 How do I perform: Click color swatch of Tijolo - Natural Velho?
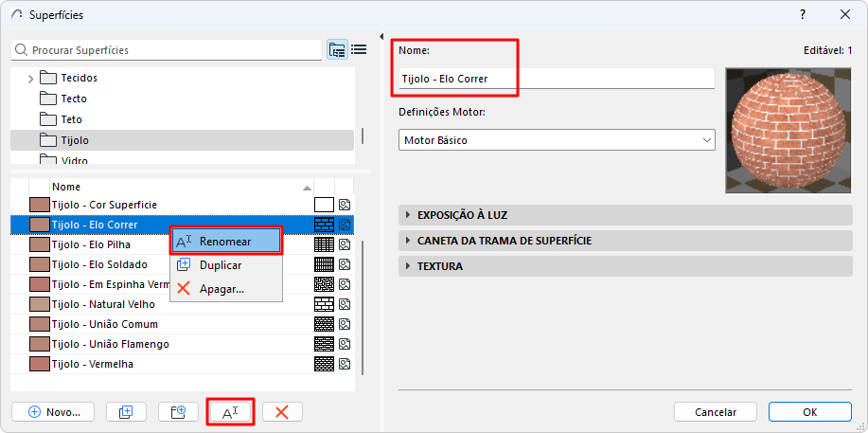pyautogui.click(x=39, y=304)
